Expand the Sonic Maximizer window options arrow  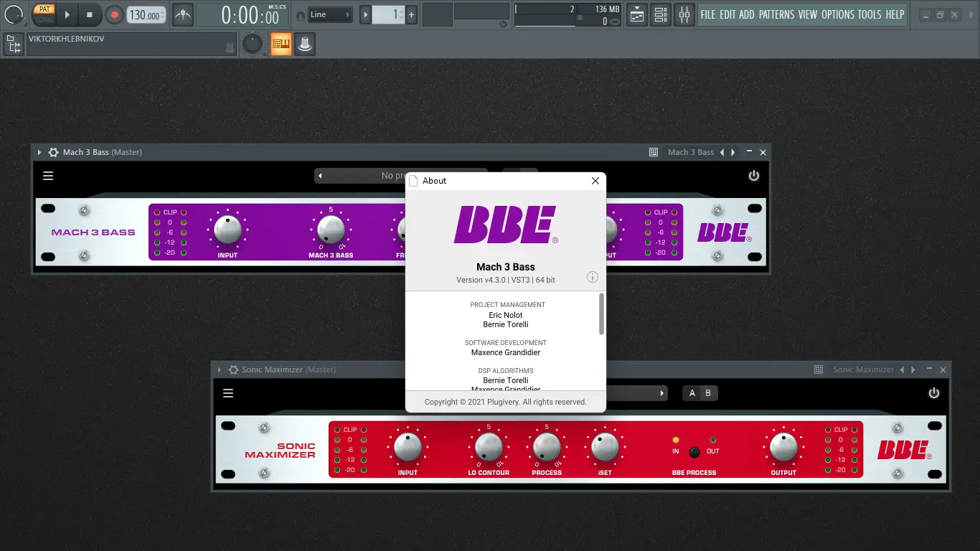(219, 369)
